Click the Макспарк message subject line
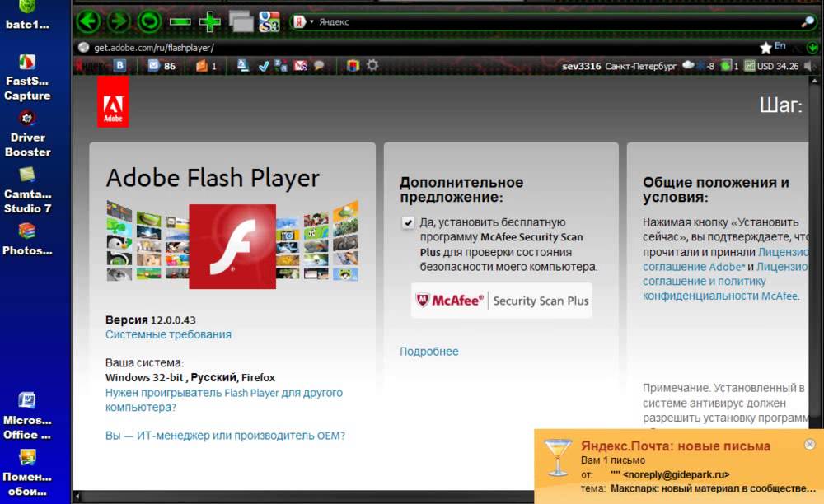824x504 pixels. (713, 489)
